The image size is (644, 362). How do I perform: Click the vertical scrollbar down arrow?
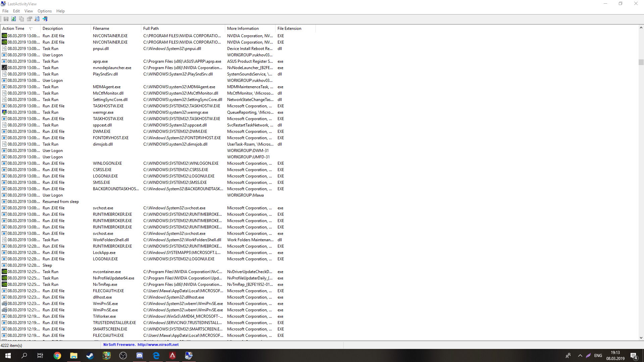[x=641, y=338]
